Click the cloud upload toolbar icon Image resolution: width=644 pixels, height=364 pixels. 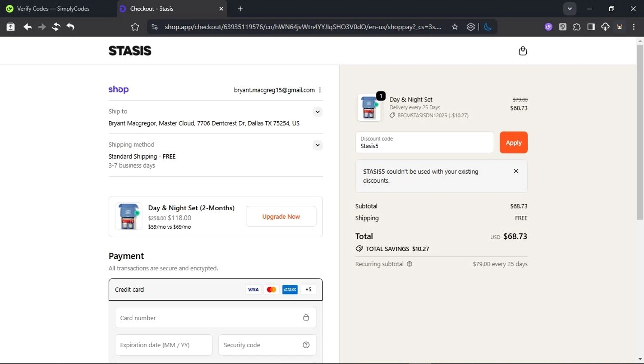[x=605, y=27]
